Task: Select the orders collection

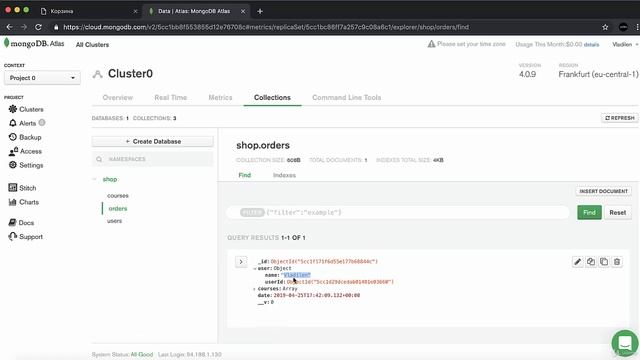Action: 118,208
